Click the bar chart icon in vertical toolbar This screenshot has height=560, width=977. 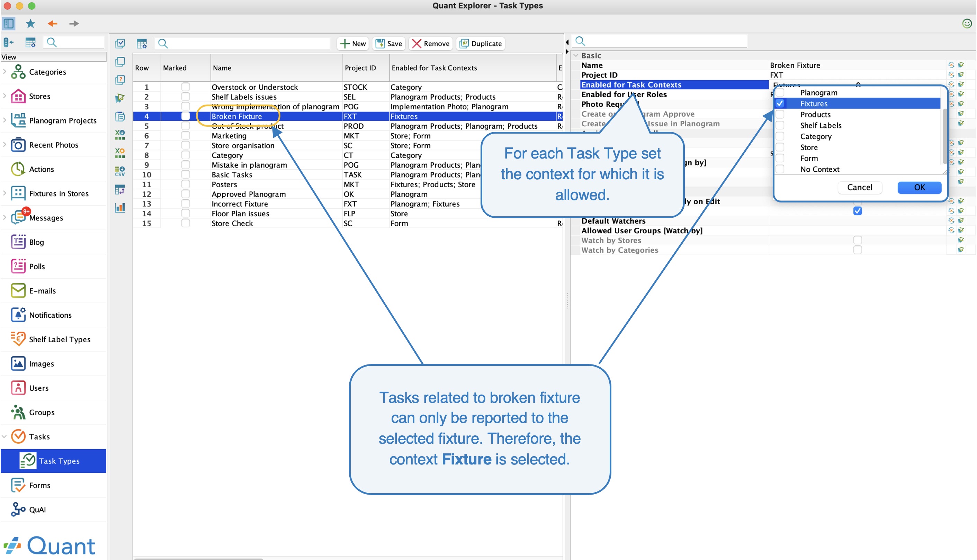pos(120,208)
